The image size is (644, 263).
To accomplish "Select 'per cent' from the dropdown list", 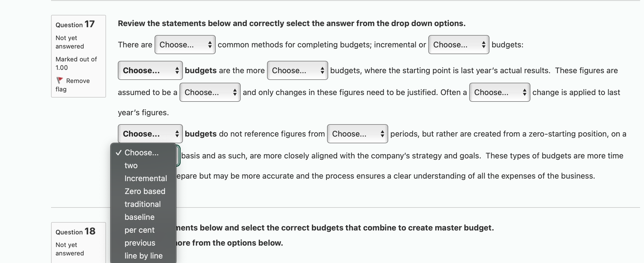I will (x=139, y=230).
